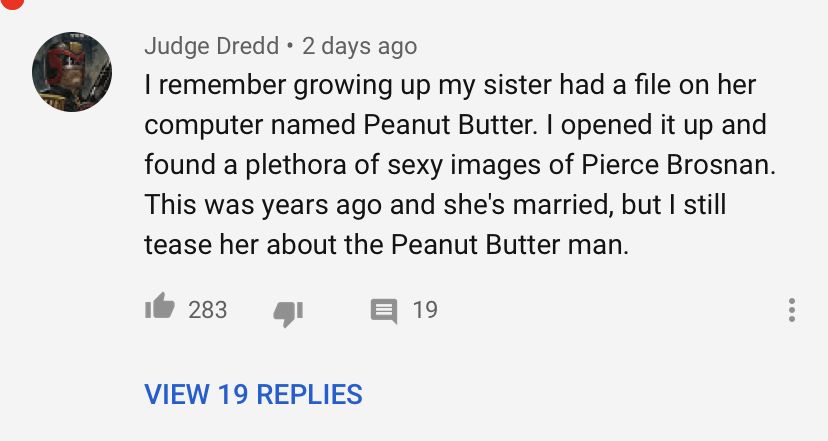Visit the Judge Dredd username link
828x441 pixels.
[211, 46]
